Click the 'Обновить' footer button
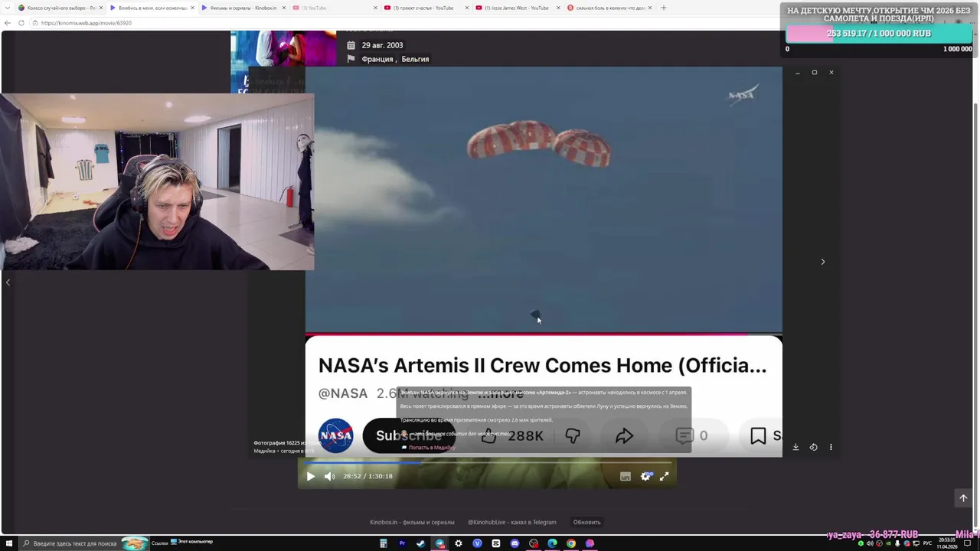 (x=587, y=522)
